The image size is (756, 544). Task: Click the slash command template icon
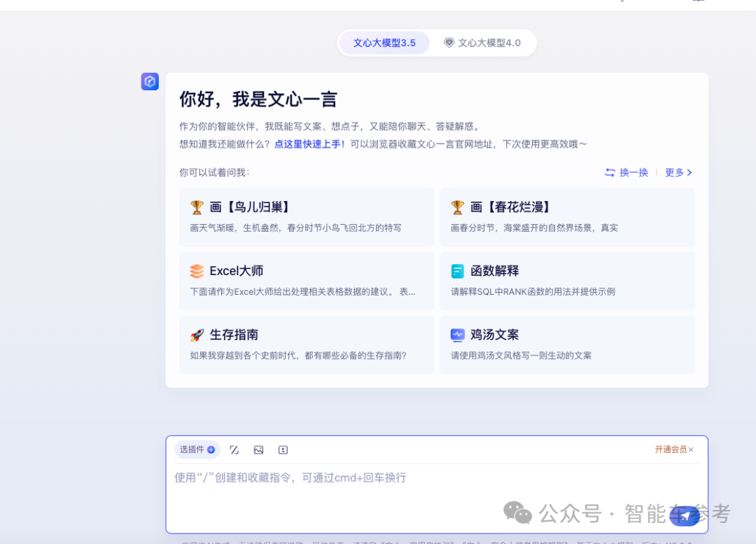(x=234, y=450)
